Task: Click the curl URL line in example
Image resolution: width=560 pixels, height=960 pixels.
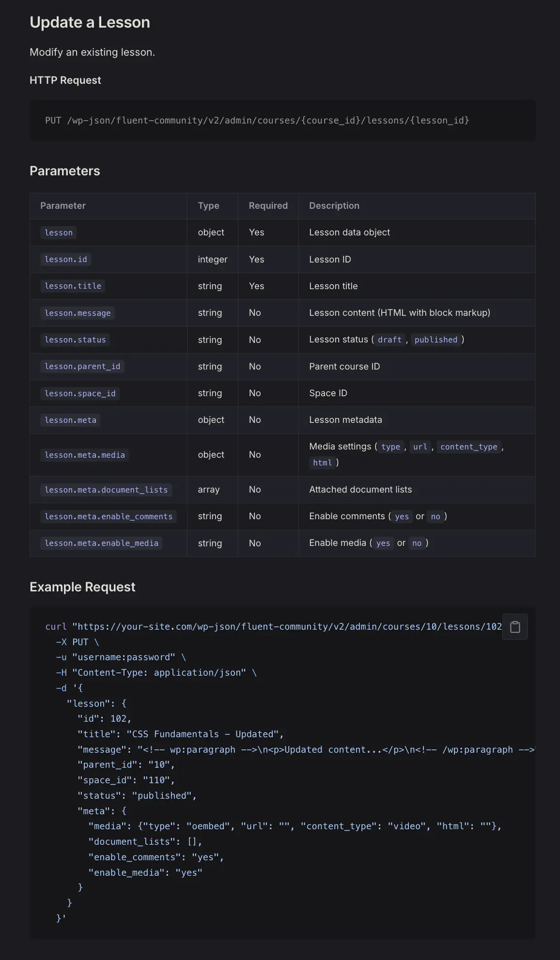Action: tap(274, 627)
